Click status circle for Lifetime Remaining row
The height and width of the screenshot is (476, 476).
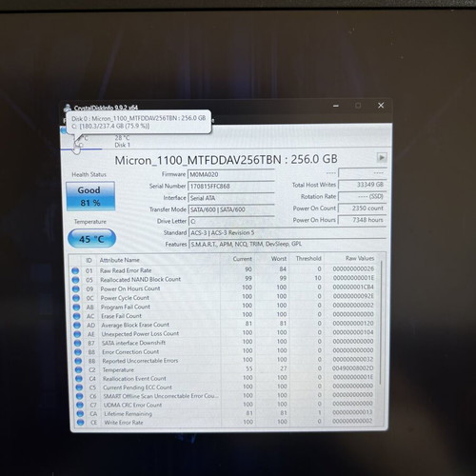click(80, 414)
